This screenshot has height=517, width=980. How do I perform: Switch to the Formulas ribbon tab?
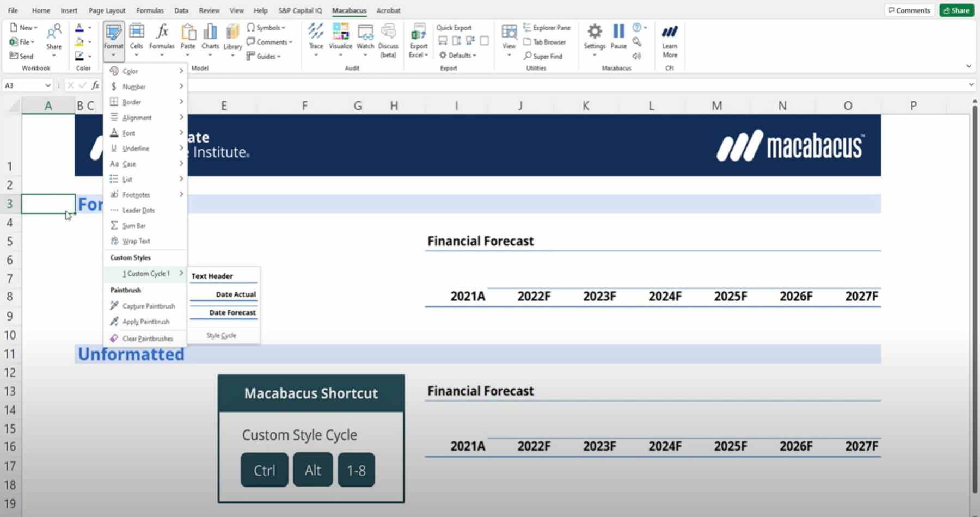pos(150,10)
